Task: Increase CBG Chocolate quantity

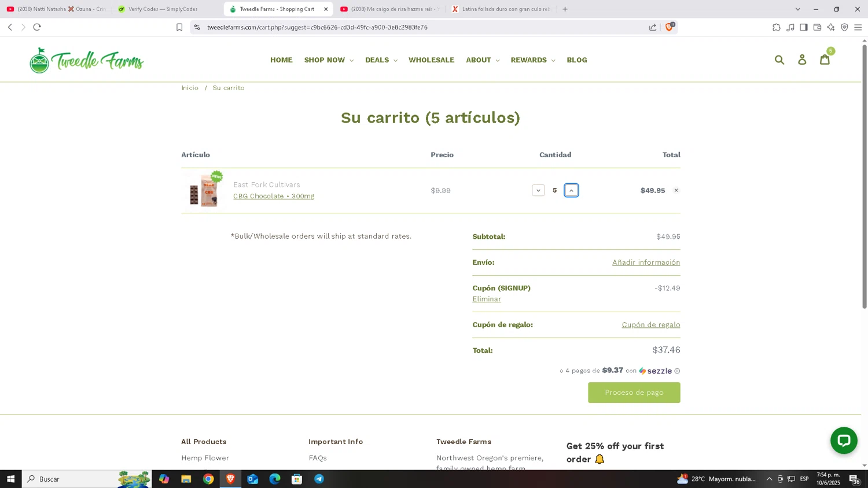Action: [x=571, y=190]
